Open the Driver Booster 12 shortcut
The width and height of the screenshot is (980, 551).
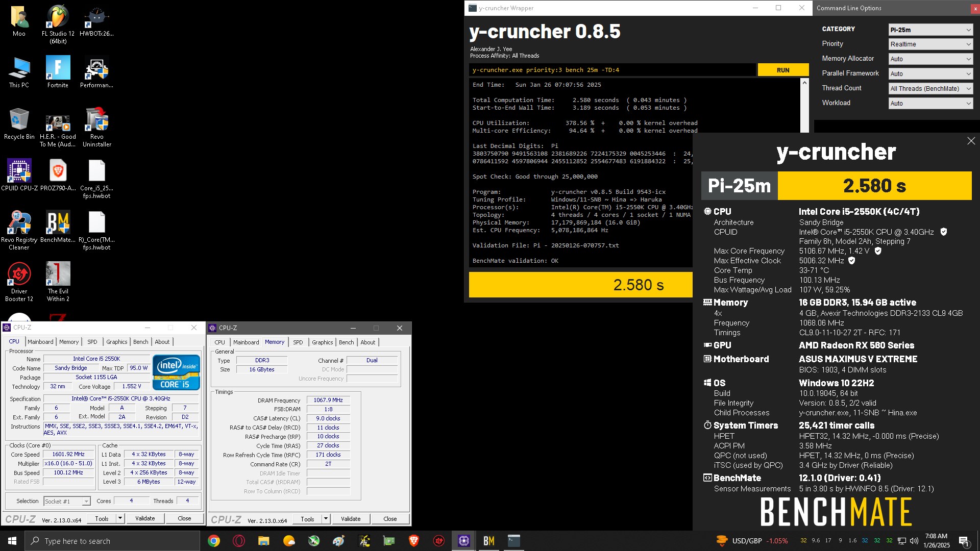pyautogui.click(x=19, y=282)
